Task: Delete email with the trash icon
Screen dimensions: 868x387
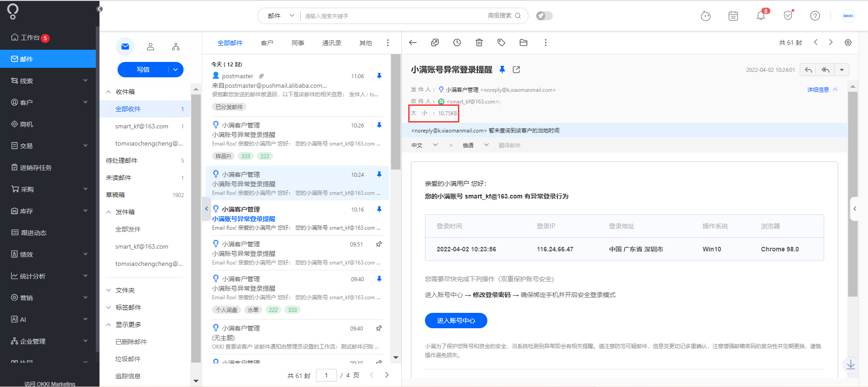Action: 479,42
